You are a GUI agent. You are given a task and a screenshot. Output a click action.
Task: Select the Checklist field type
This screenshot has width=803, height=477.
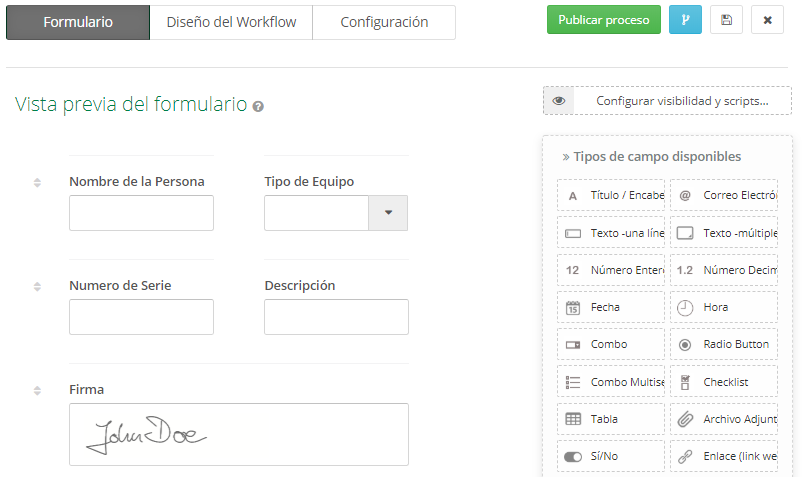click(724, 382)
